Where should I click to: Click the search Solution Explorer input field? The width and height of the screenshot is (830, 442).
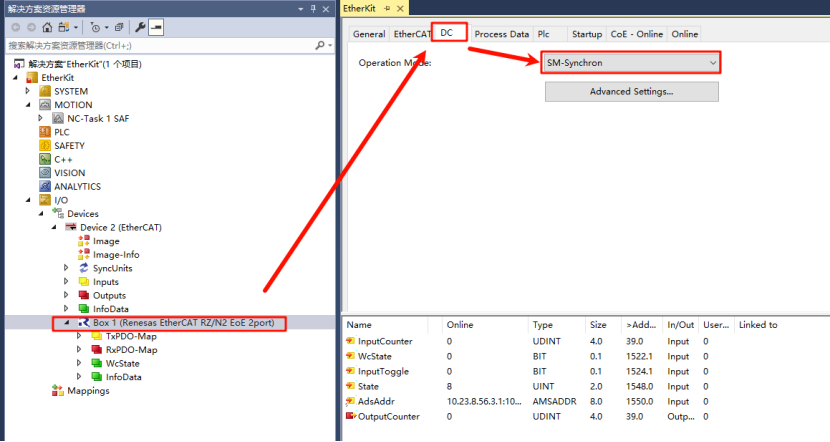point(159,46)
